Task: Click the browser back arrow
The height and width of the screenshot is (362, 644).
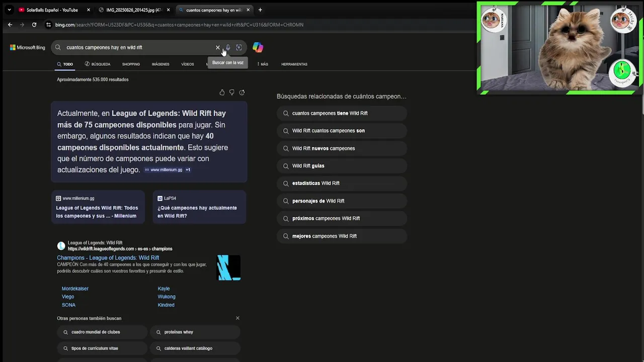Action: (x=10, y=25)
